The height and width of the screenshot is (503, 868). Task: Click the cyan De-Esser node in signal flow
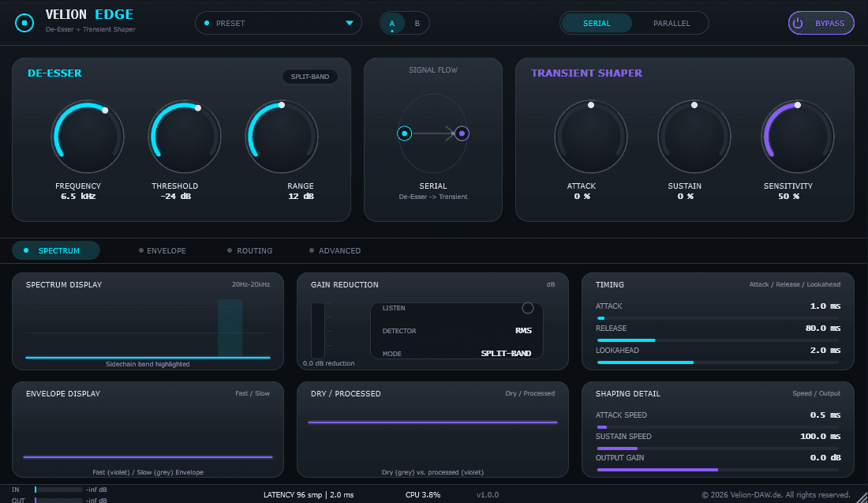click(x=405, y=133)
